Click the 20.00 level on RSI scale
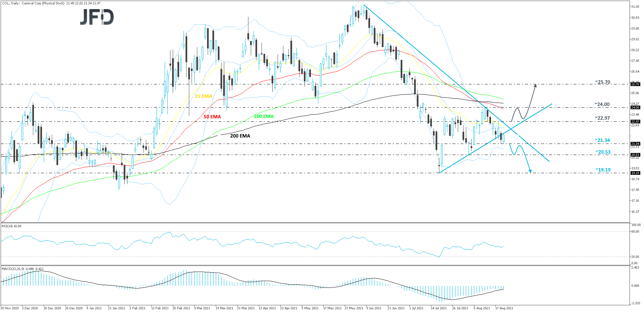The height and width of the screenshot is (312, 644). click(635, 257)
